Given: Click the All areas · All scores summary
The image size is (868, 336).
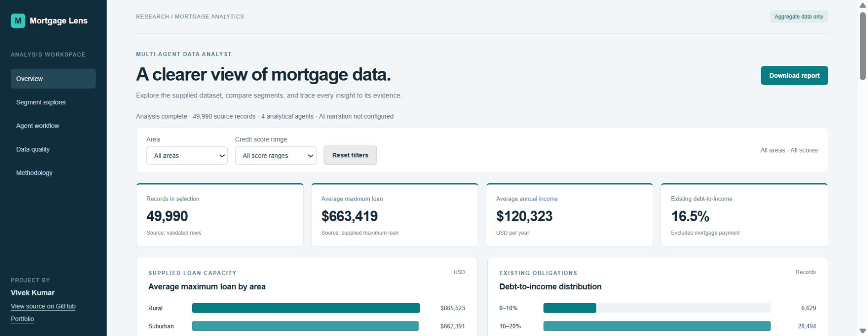Looking at the screenshot, I should click(789, 150).
